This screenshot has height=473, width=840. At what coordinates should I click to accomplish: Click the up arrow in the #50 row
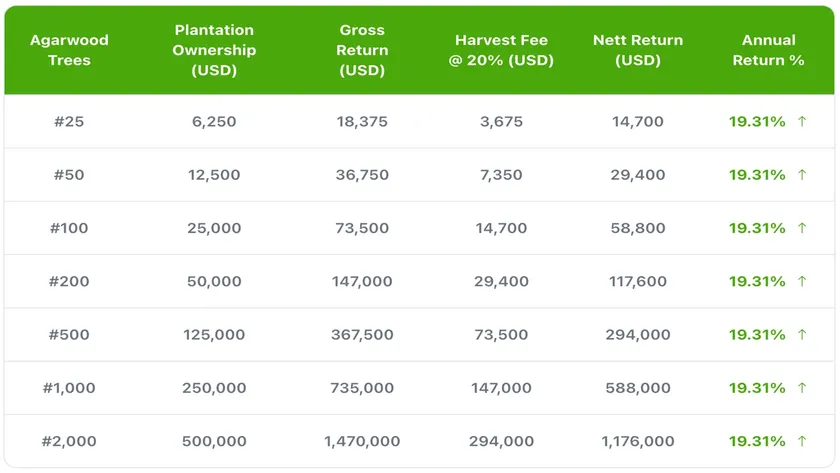pyautogui.click(x=802, y=175)
